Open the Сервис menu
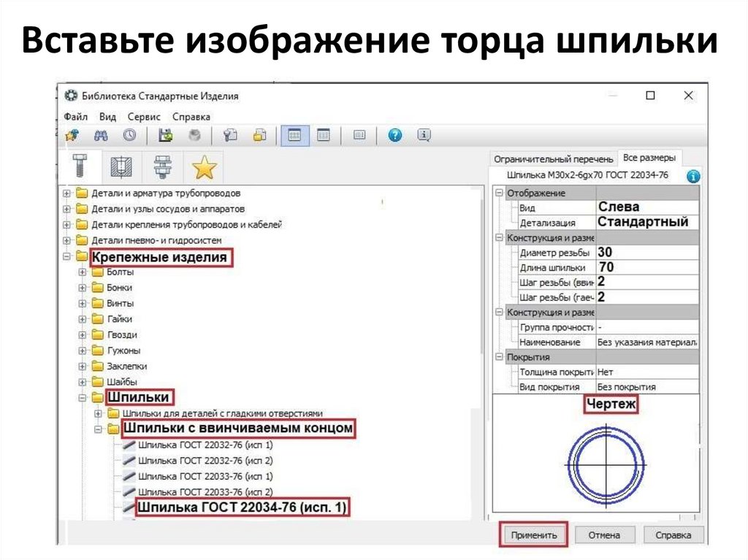 [145, 116]
